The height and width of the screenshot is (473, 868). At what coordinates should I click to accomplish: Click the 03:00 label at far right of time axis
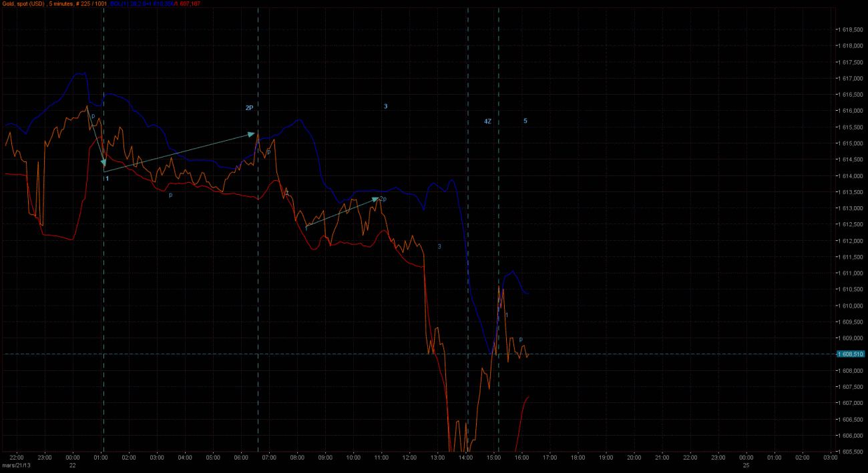pos(830,458)
